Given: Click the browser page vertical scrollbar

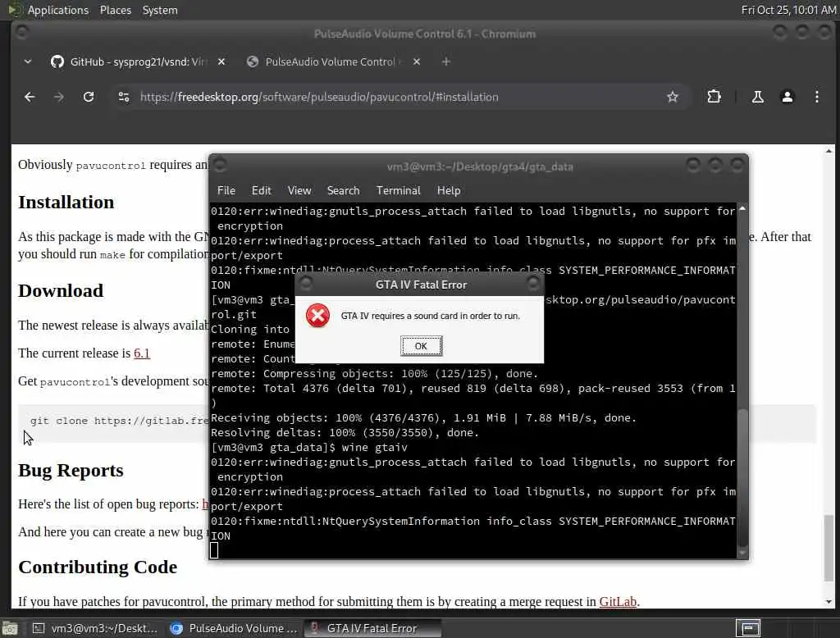Looking at the screenshot, I should [829, 546].
